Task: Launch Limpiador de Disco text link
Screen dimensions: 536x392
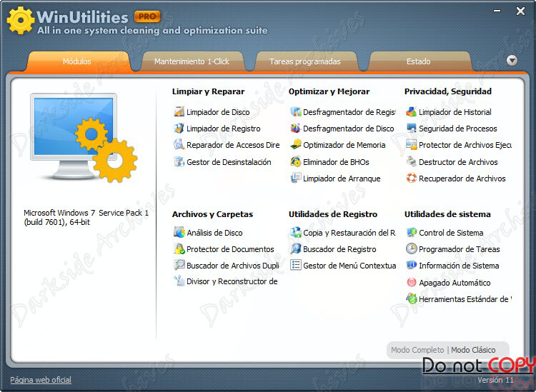Action: tap(218, 112)
